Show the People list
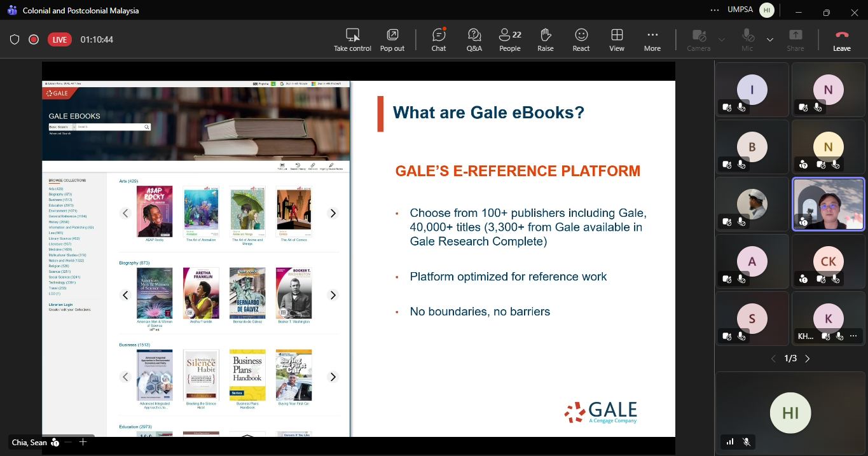 [x=509, y=39]
